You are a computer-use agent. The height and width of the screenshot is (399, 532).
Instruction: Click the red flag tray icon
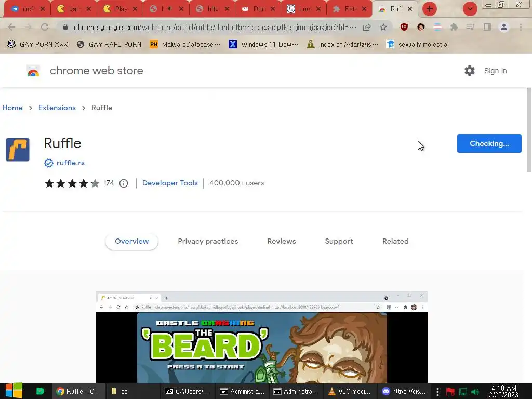pos(450,392)
